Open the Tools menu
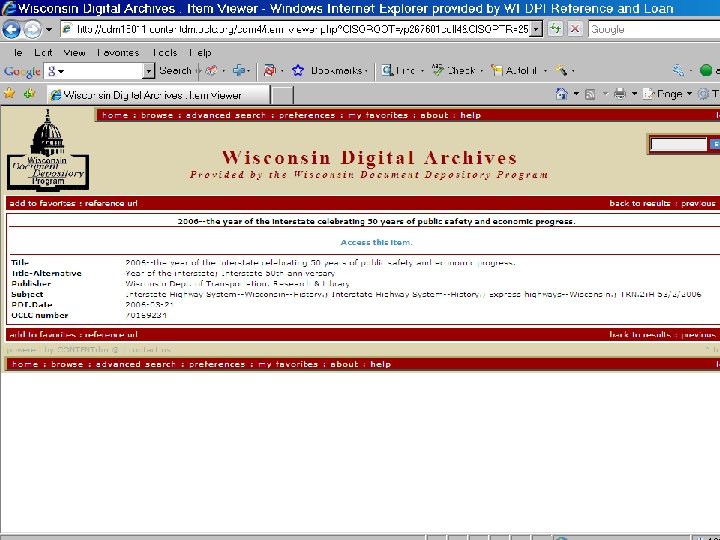 [x=165, y=53]
